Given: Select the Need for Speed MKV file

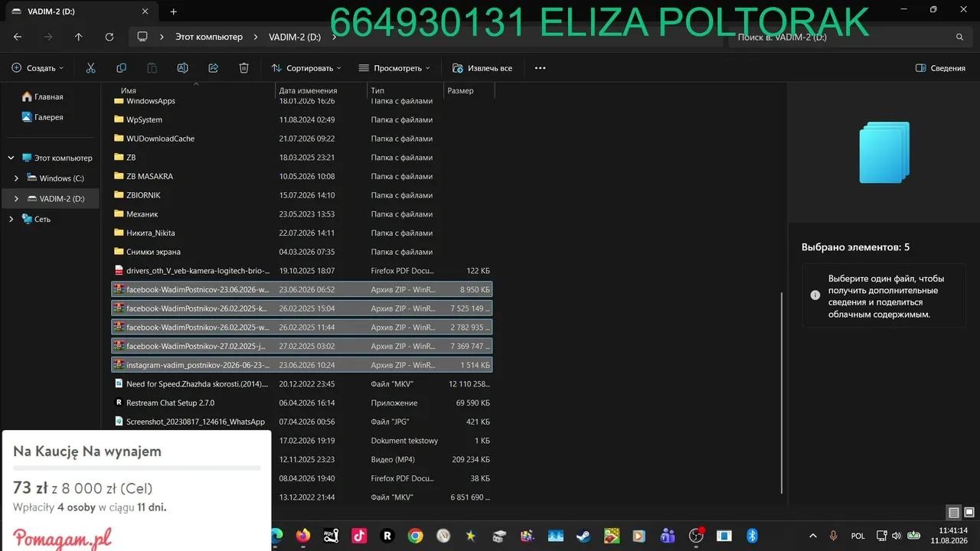Looking at the screenshot, I should point(302,384).
